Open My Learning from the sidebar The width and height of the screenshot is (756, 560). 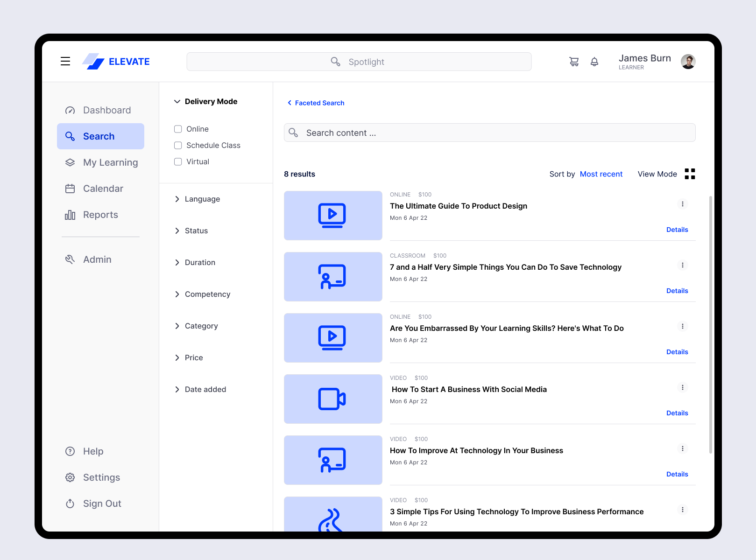click(110, 162)
